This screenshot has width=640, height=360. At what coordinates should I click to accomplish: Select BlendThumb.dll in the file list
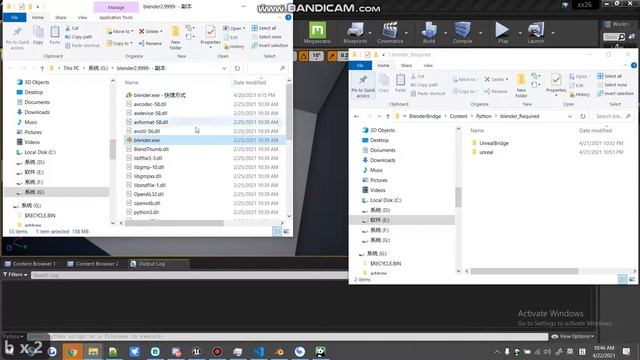(x=151, y=149)
